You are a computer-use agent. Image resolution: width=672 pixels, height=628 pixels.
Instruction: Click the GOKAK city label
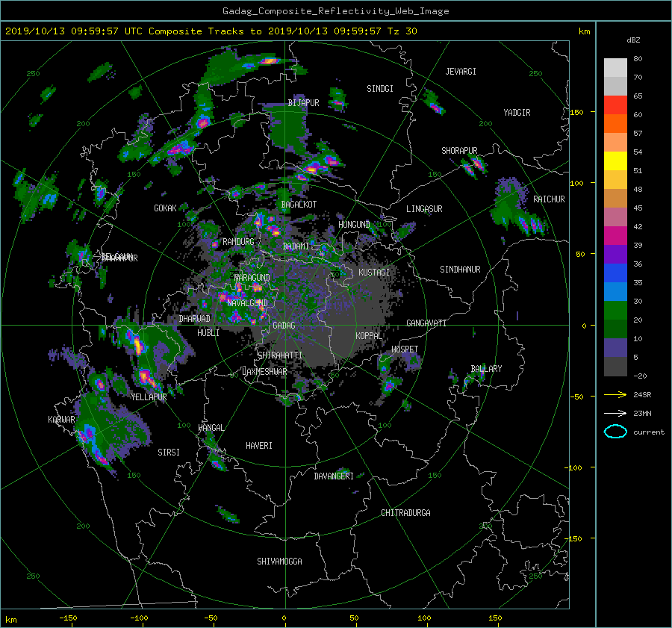(x=165, y=208)
